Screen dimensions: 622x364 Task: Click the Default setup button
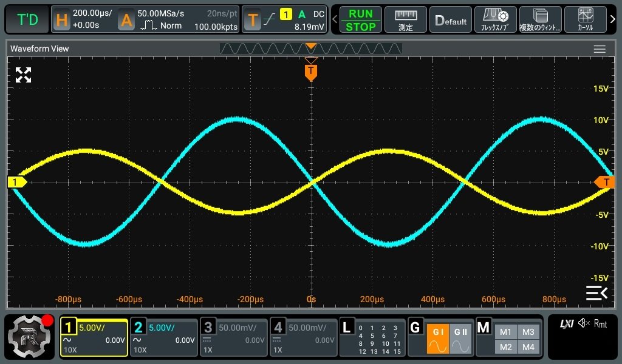[x=451, y=20]
